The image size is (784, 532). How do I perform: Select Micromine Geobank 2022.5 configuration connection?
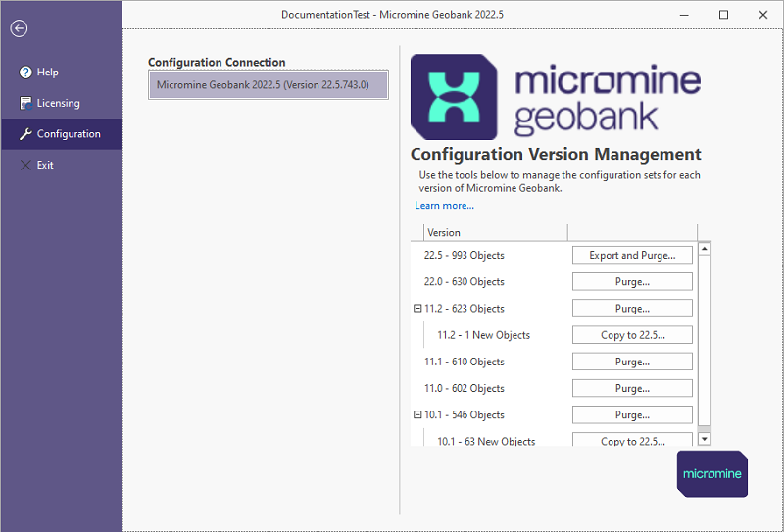pos(268,85)
